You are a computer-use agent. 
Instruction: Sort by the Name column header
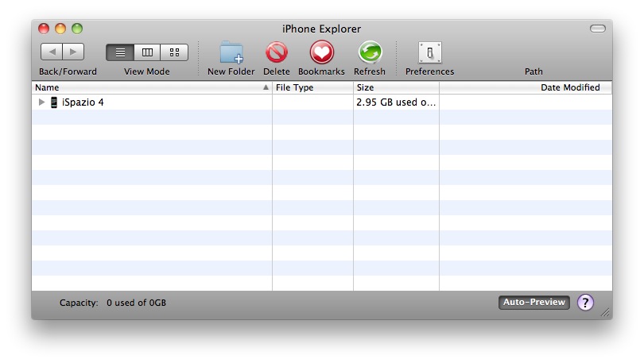[151, 87]
